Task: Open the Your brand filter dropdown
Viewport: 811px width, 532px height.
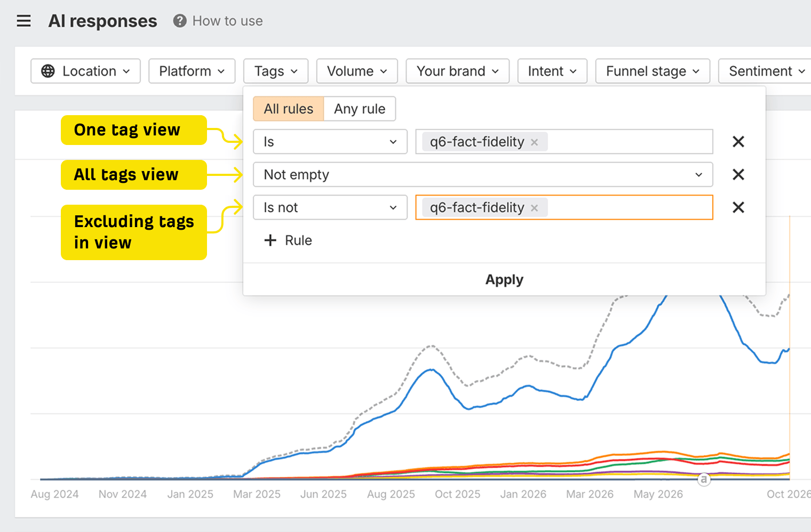Action: (458, 71)
